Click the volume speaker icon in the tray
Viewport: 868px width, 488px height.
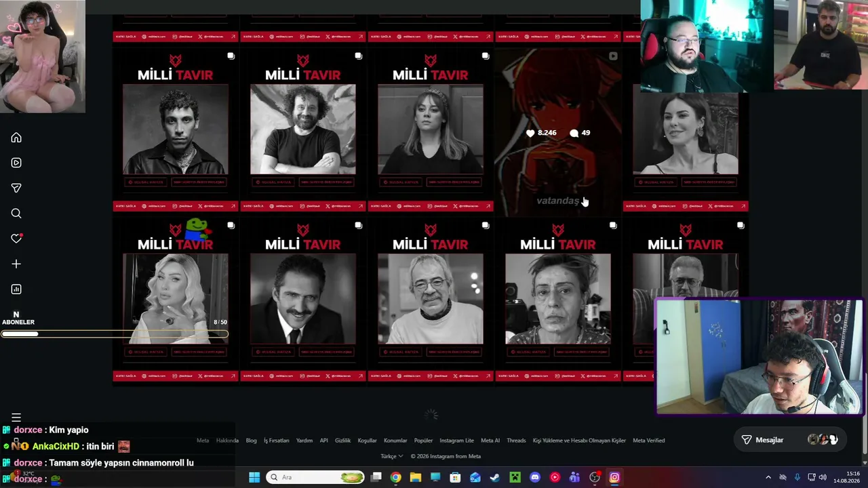coord(823,478)
